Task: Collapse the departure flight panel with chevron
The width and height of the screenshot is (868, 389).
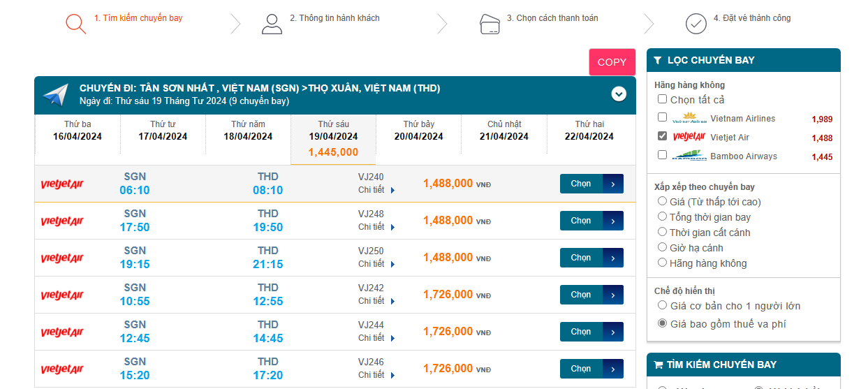Action: pos(618,94)
